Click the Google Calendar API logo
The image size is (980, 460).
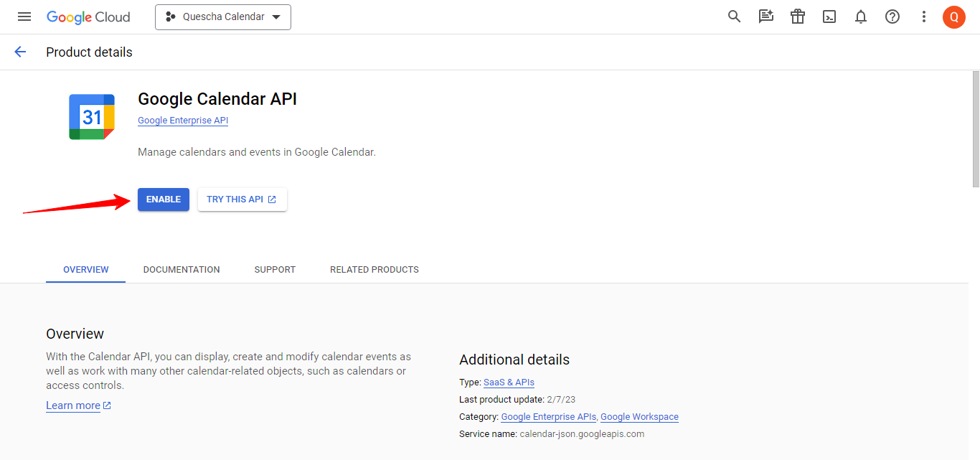coord(92,116)
